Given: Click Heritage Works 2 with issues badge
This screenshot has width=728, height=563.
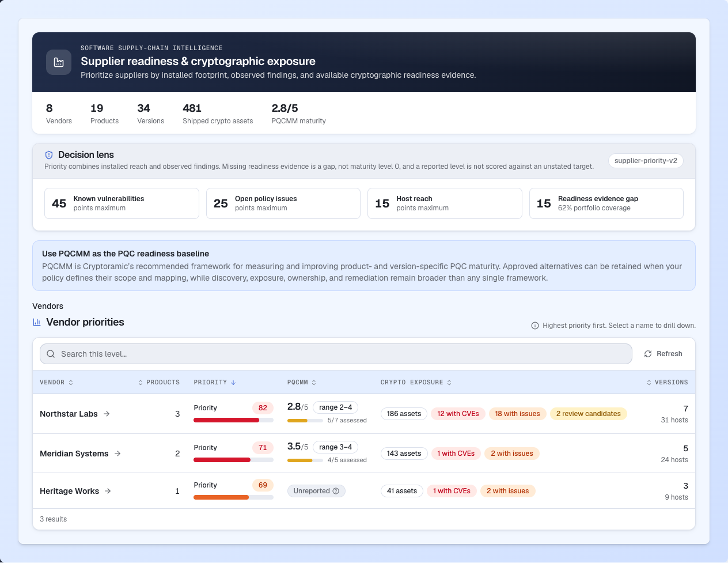Looking at the screenshot, I should (x=507, y=491).
